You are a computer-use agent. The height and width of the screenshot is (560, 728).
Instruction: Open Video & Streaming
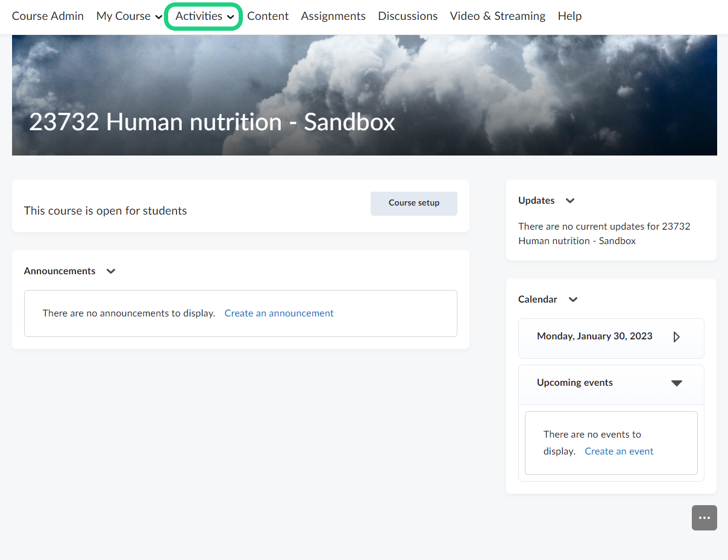click(497, 16)
